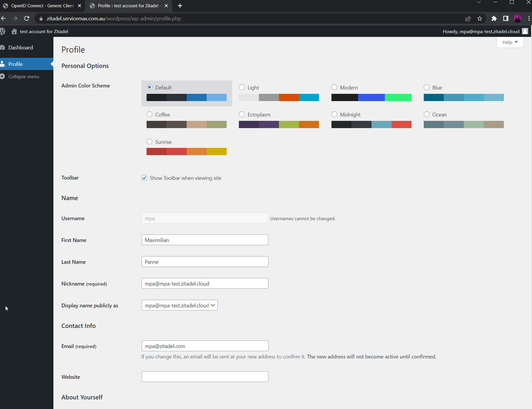
Task: Click the empty Website input field
Action: pyautogui.click(x=205, y=377)
